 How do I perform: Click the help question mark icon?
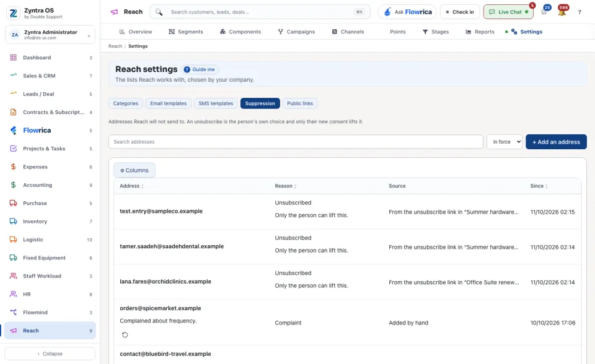click(x=580, y=12)
